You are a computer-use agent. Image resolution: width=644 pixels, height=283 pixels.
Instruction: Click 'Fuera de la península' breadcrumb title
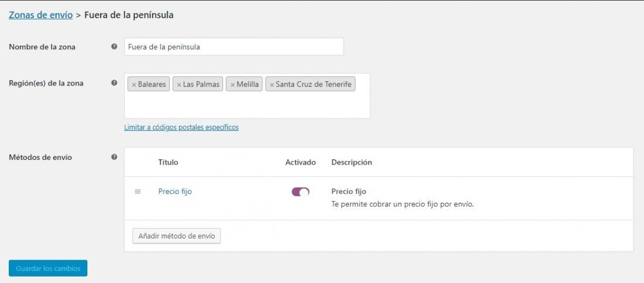(129, 15)
